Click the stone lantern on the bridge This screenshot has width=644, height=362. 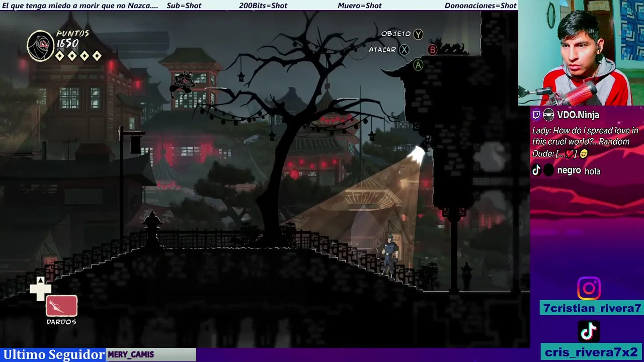coord(152,229)
